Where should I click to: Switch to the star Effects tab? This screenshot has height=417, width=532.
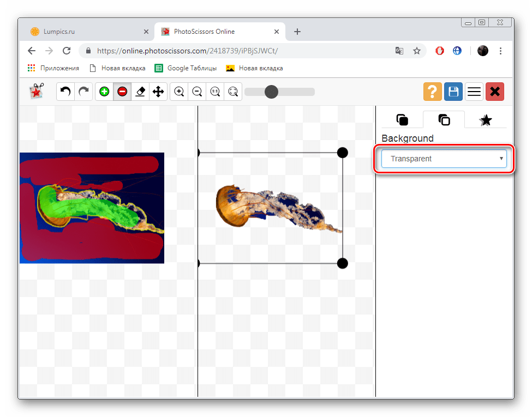(485, 120)
